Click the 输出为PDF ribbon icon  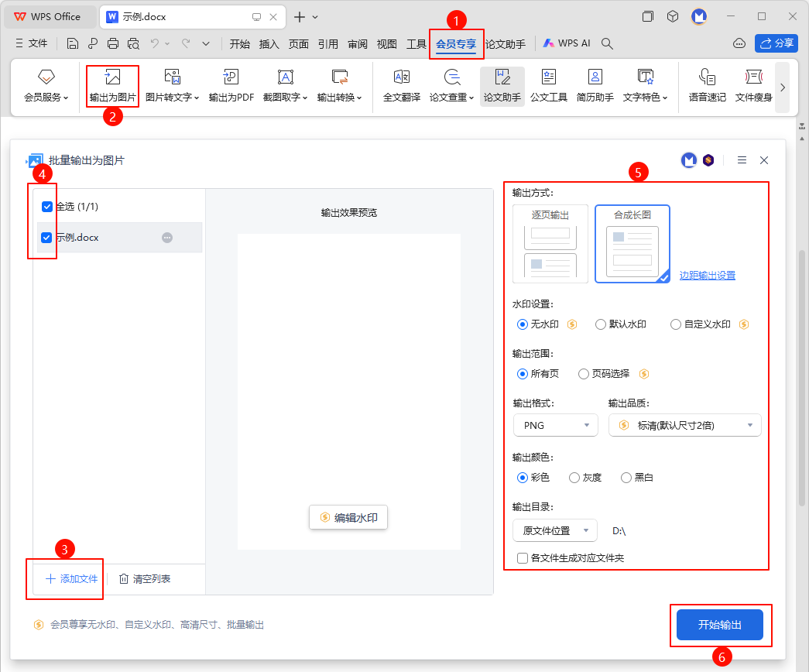click(x=231, y=77)
